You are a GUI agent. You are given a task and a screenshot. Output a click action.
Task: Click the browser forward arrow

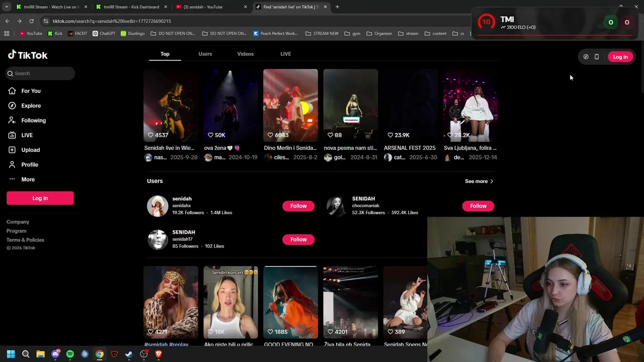coord(19,21)
